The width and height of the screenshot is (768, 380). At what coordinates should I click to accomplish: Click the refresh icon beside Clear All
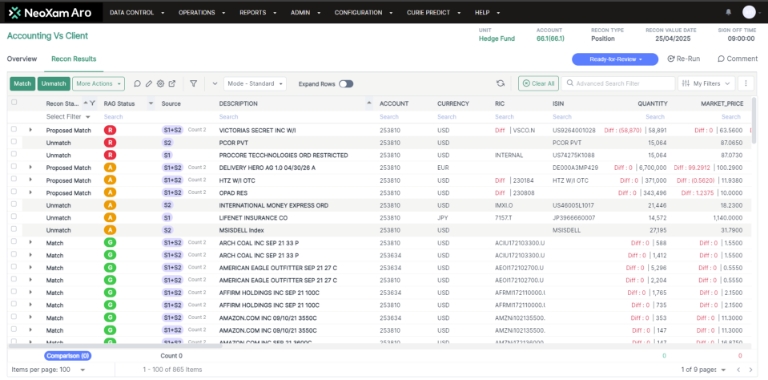[x=500, y=84]
